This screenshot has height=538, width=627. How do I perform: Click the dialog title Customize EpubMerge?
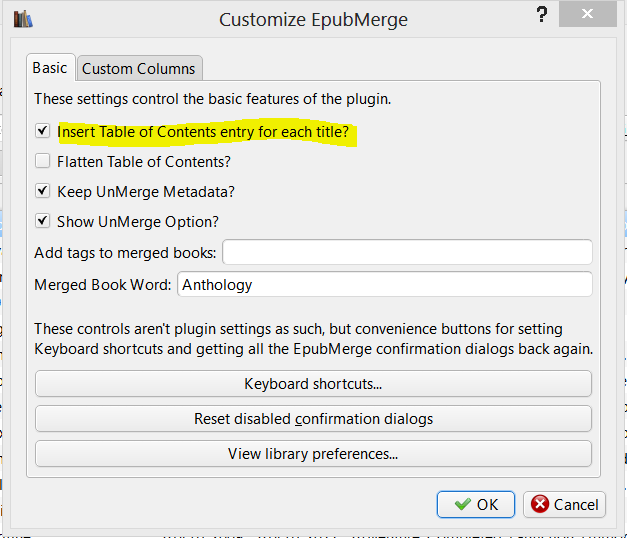(313, 19)
